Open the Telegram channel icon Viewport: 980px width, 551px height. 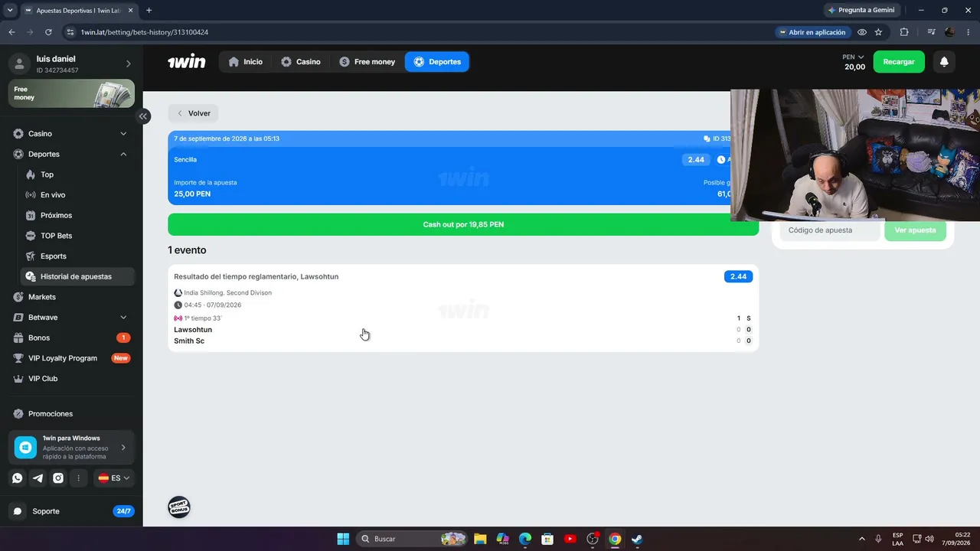coord(38,478)
